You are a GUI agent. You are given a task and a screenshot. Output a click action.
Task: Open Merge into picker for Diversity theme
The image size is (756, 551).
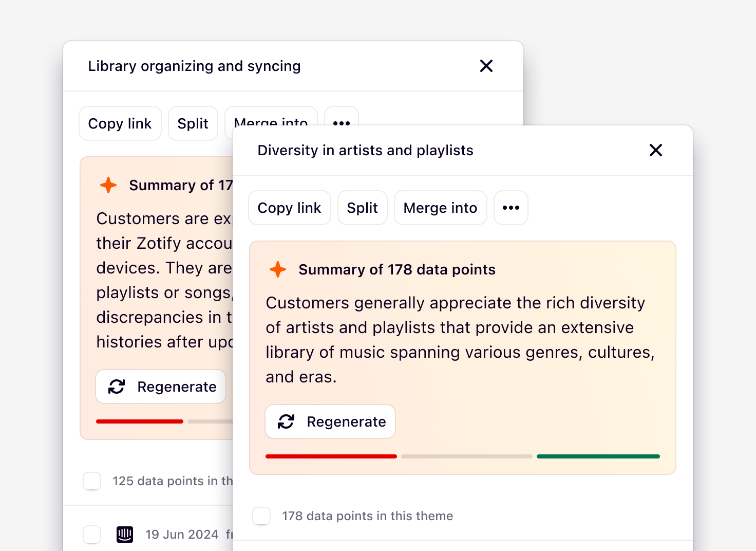click(440, 208)
